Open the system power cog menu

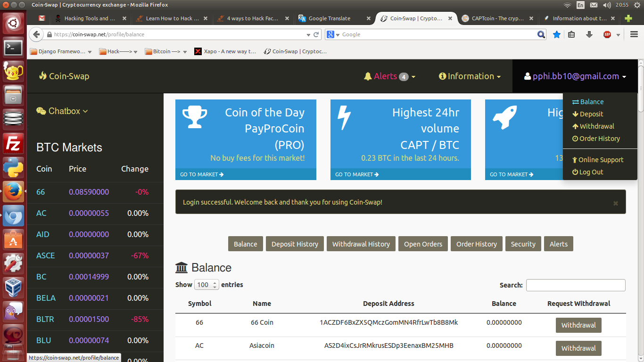637,5
